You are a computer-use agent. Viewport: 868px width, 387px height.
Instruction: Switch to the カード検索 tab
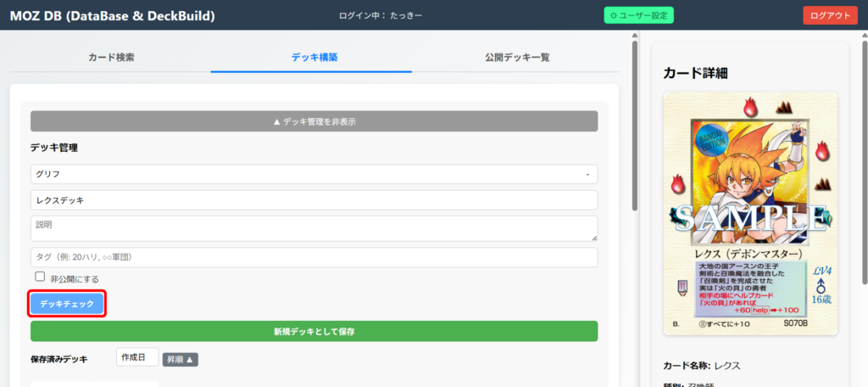tap(111, 58)
